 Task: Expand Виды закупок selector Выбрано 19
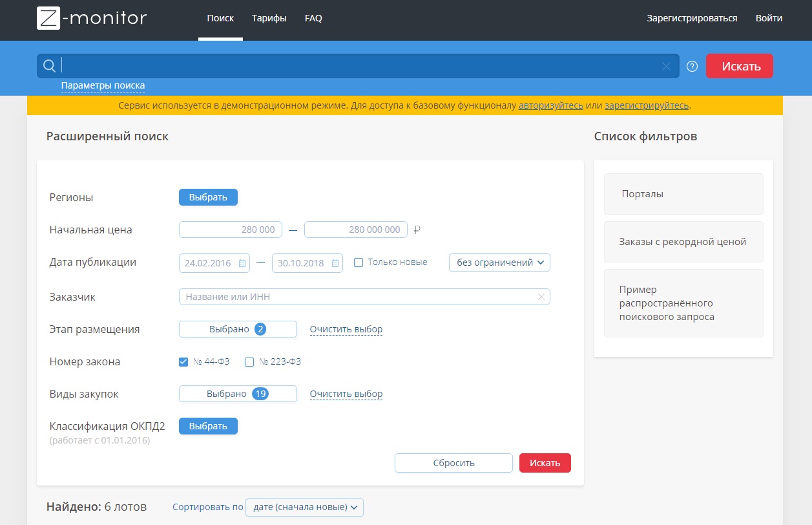point(238,394)
